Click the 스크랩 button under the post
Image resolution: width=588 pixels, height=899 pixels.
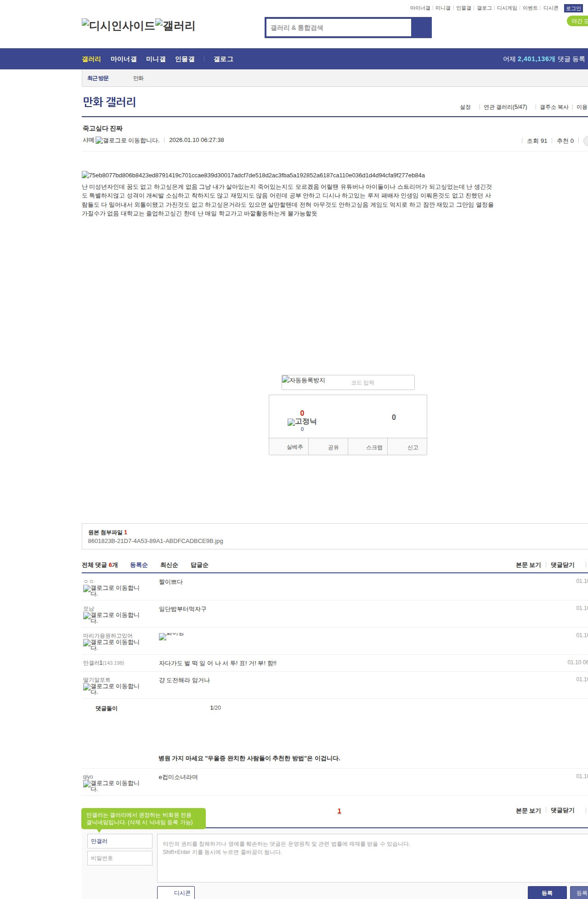374,447
